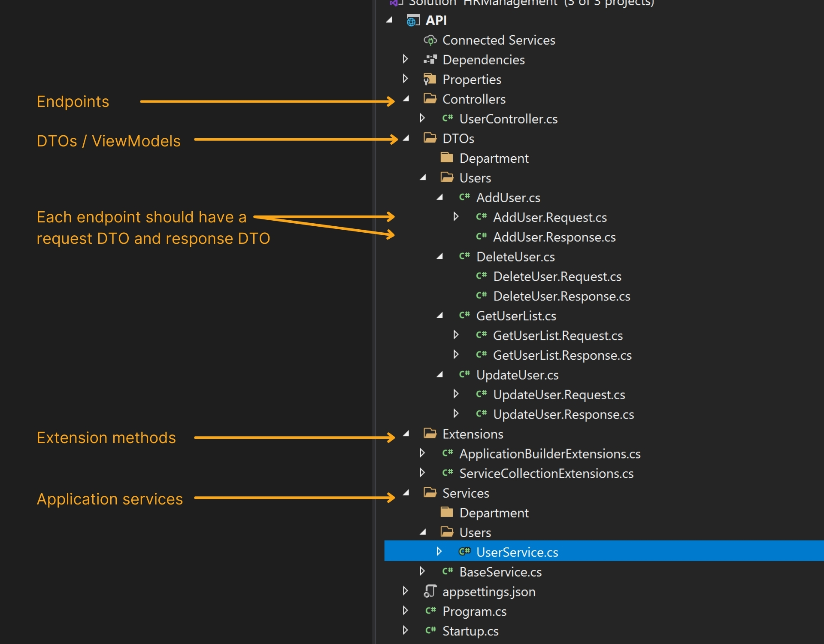
Task: Select the AddUser.Response.cs file
Action: 554,237
